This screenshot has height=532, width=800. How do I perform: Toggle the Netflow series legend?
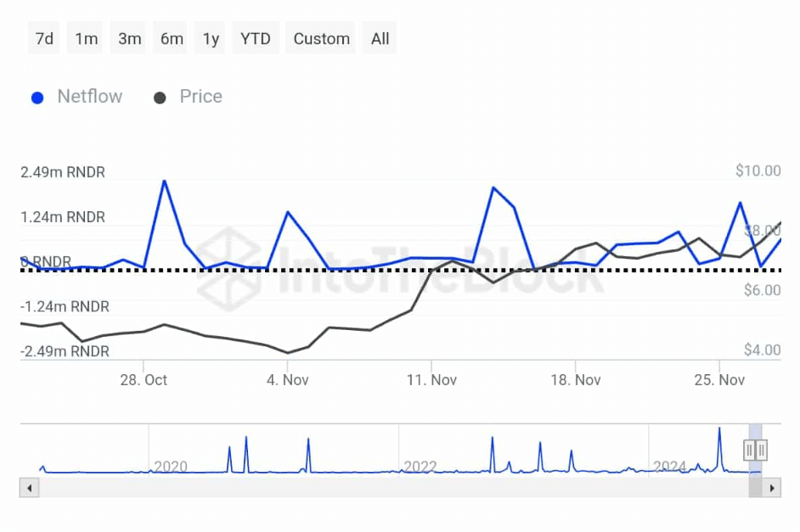tap(77, 97)
